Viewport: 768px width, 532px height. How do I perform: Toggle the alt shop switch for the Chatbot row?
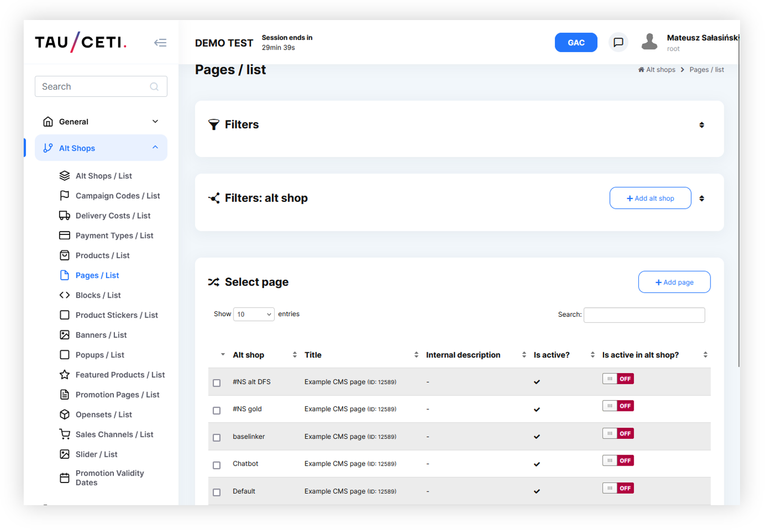click(x=618, y=461)
